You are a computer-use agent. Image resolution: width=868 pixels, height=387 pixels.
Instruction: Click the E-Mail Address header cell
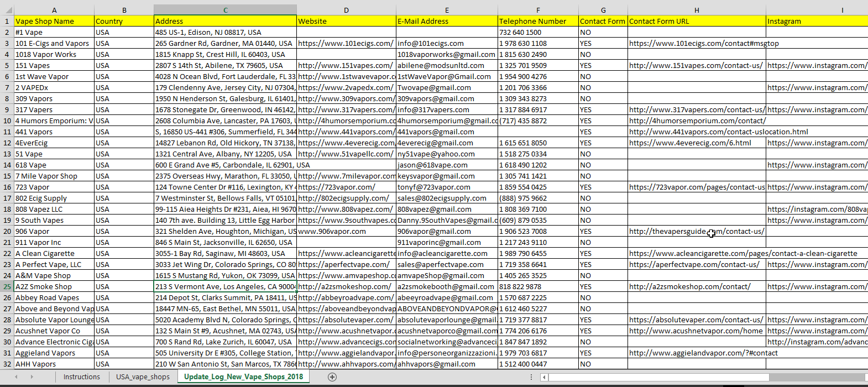pos(447,21)
